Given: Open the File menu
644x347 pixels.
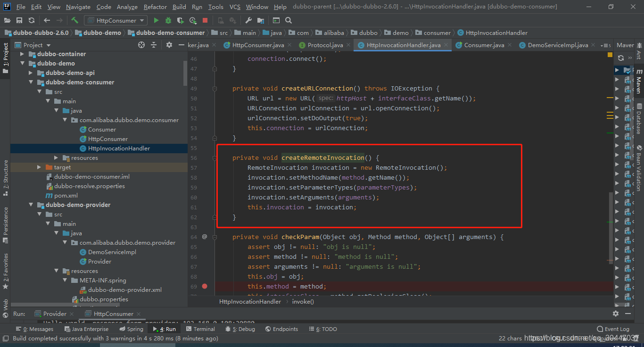Looking at the screenshot, I should point(21,7).
